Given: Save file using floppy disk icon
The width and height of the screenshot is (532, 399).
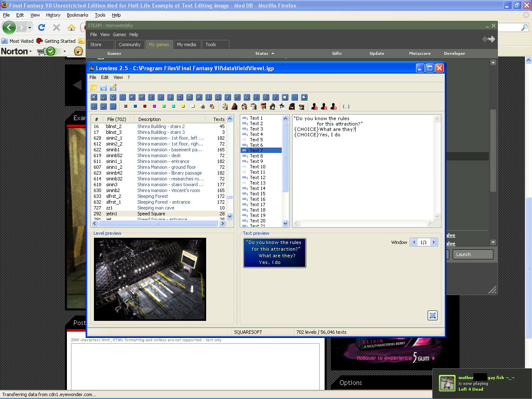Looking at the screenshot, I should pos(103,87).
